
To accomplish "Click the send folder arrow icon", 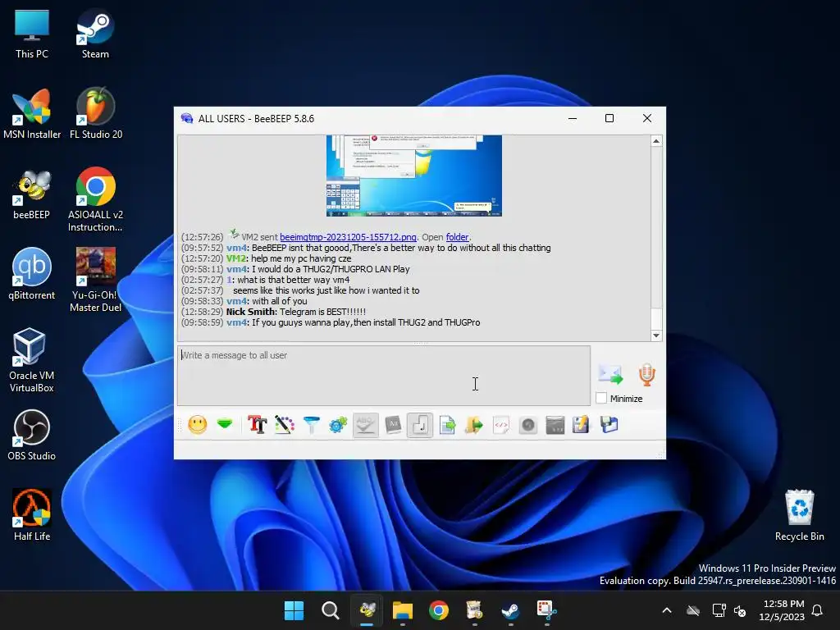I will pos(474,425).
